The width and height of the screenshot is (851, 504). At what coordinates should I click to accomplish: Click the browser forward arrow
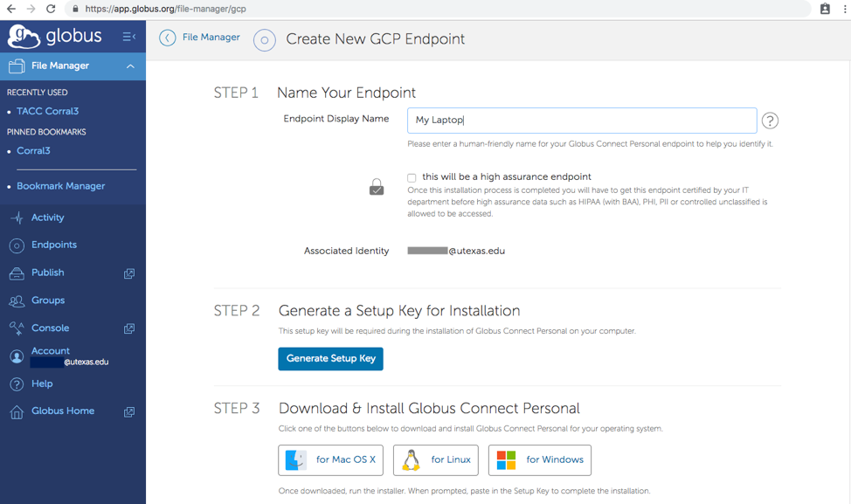[31, 9]
